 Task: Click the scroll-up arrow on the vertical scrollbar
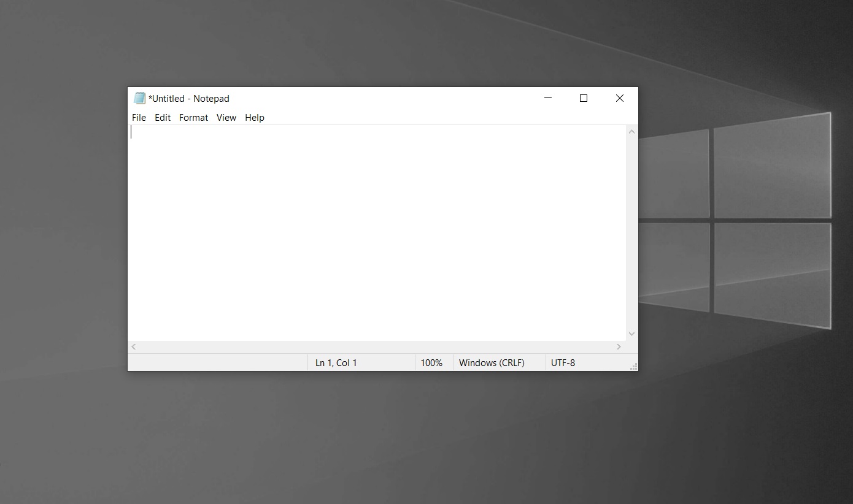tap(631, 131)
